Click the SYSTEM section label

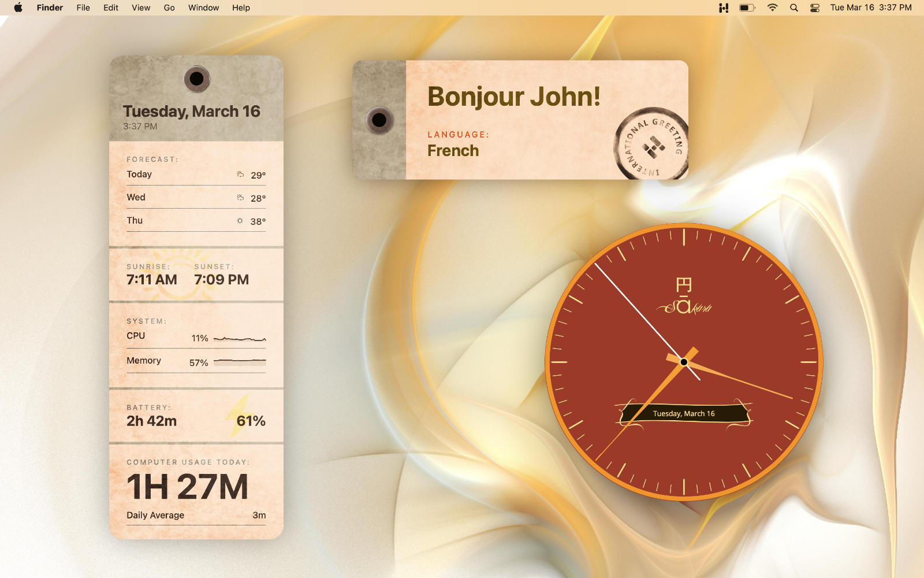[x=147, y=321]
